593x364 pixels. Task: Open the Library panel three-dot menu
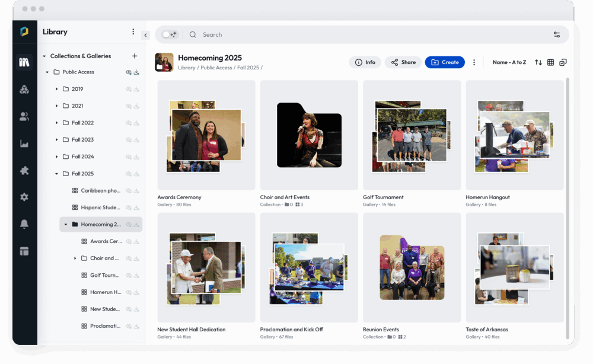coord(133,32)
